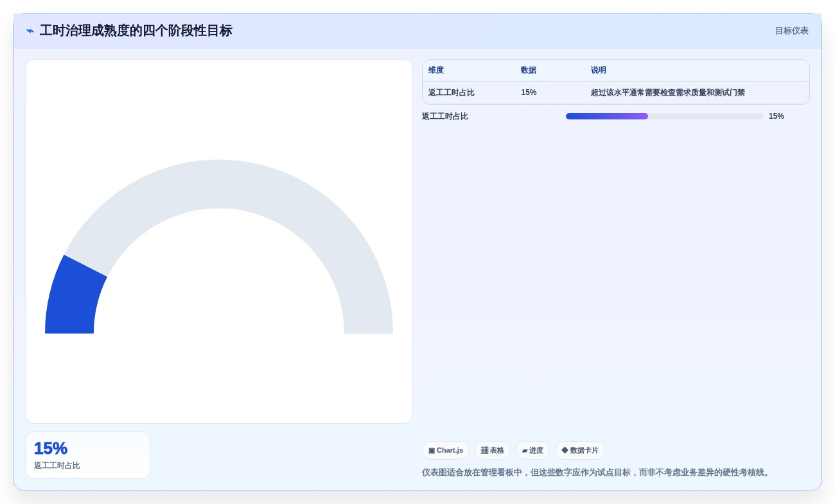Click the 15% cell in the table
This screenshot has width=835, height=504.
(529, 92)
